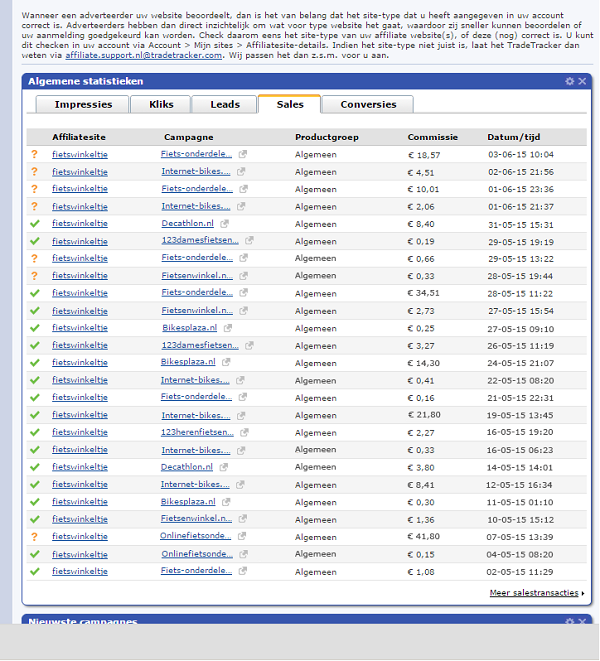Open external link icon for 29-05-15 19:19 sale

249,240
